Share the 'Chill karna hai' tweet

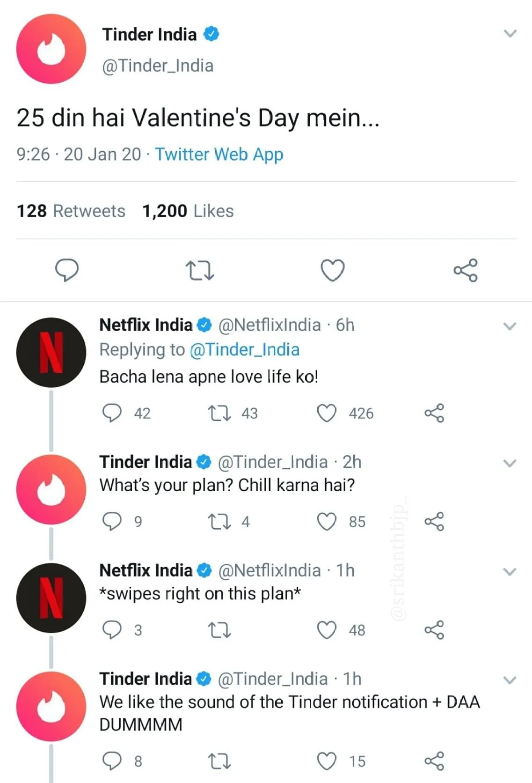pyautogui.click(x=434, y=522)
